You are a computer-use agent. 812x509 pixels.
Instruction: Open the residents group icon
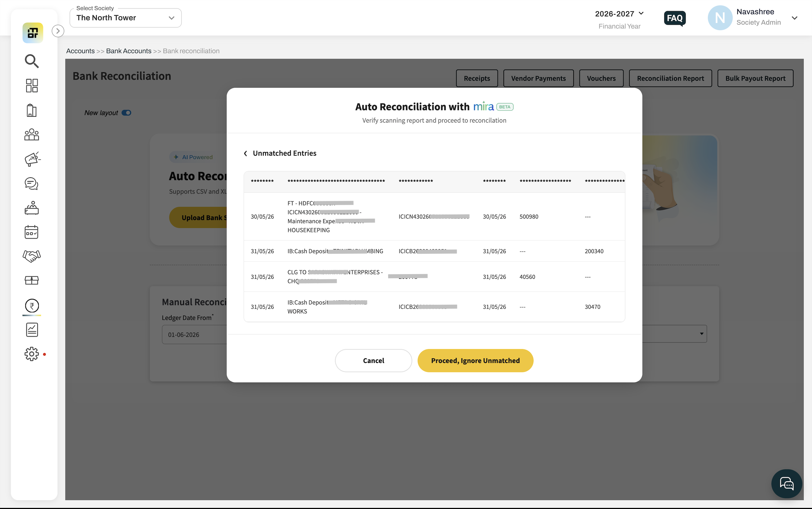[x=32, y=134]
